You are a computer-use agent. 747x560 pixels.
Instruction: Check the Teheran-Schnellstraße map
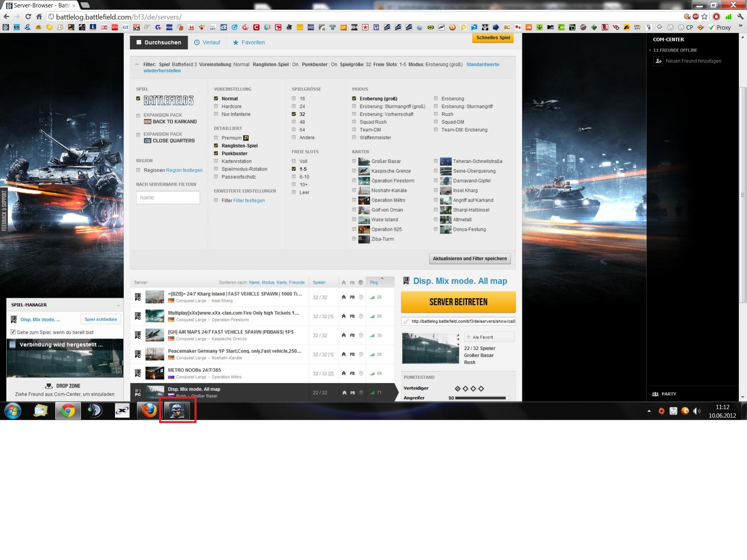point(436,161)
